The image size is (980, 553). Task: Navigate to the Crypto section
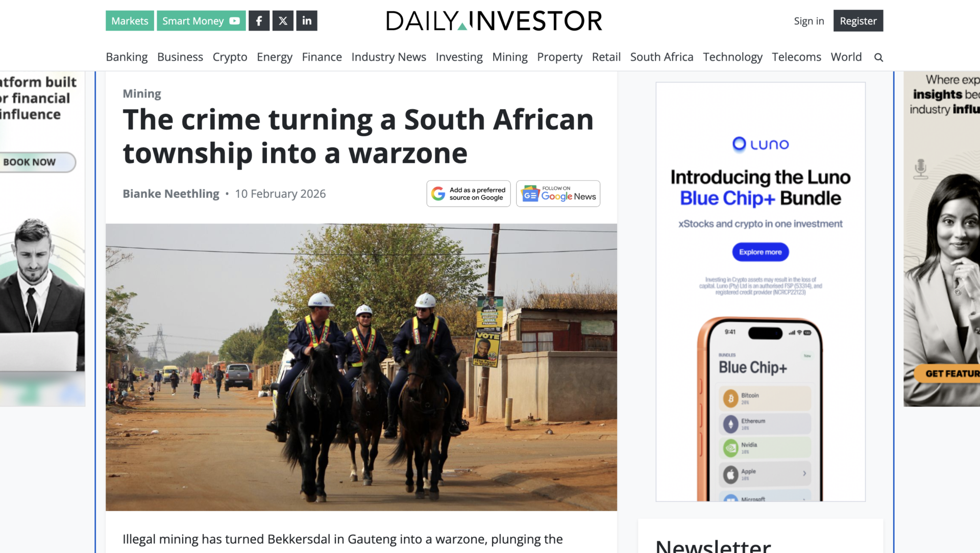click(230, 57)
